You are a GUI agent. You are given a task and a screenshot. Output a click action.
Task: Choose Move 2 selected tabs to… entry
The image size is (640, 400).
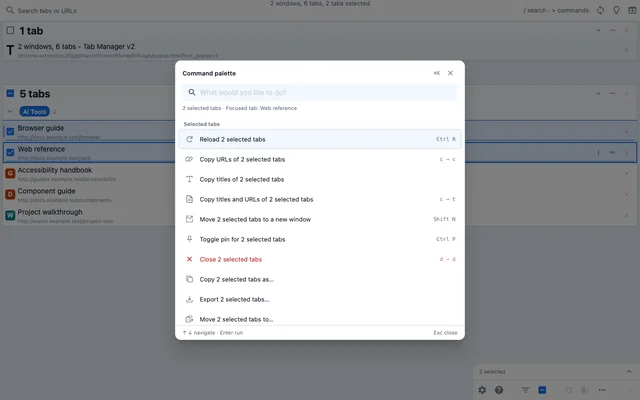coord(320,319)
